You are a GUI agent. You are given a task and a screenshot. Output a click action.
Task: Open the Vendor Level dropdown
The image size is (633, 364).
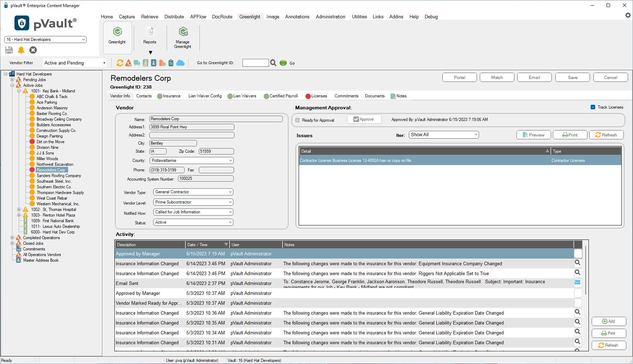click(193, 202)
